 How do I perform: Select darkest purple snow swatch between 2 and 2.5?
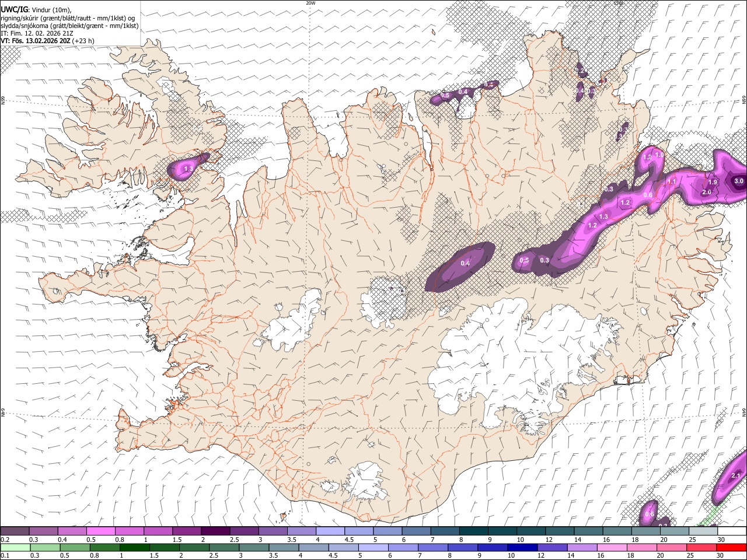pyautogui.click(x=215, y=531)
